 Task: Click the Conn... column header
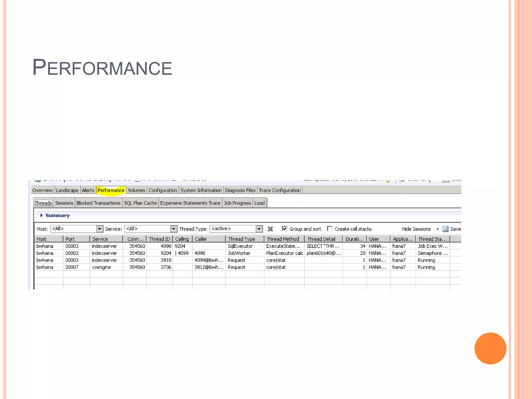[x=135, y=239]
